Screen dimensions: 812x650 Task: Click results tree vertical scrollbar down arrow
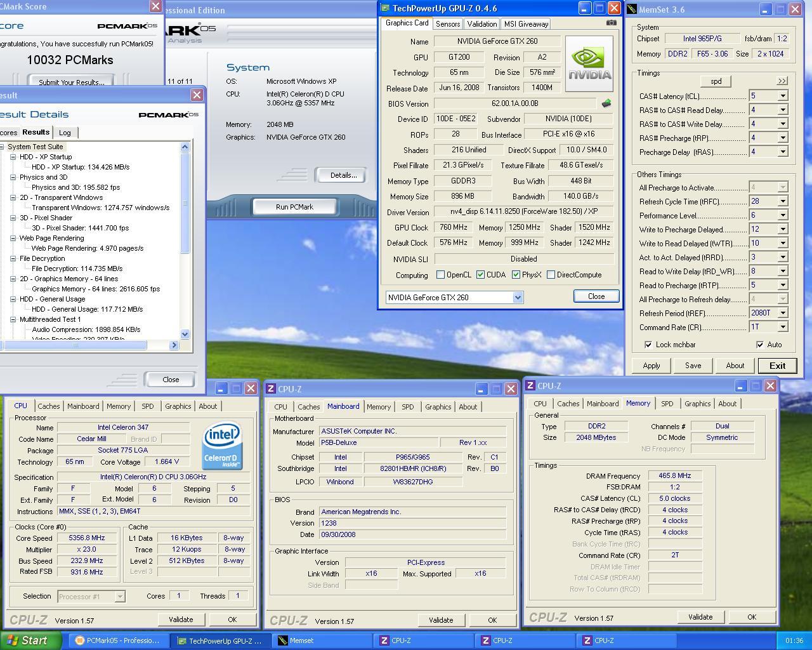click(185, 334)
